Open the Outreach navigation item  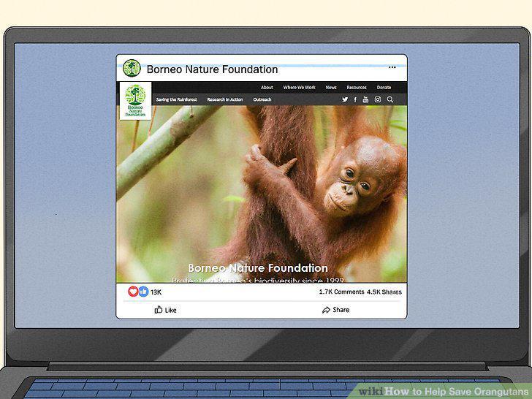click(x=262, y=99)
